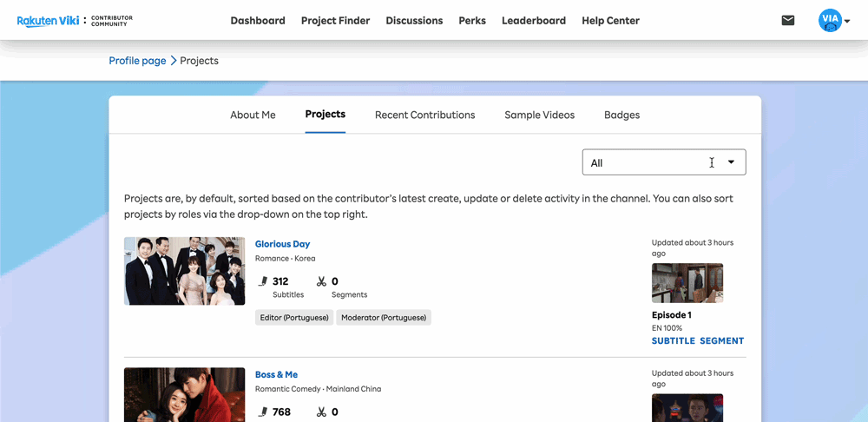Screen dimensions: 868x422
Task: Click SUBTITLE link under Episode 1
Action: (x=674, y=341)
